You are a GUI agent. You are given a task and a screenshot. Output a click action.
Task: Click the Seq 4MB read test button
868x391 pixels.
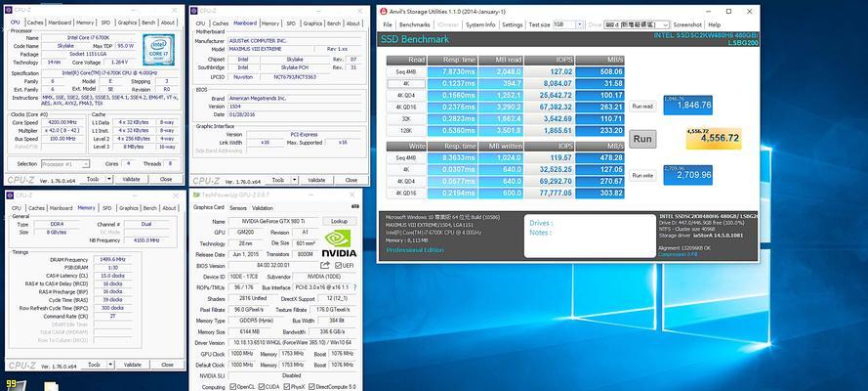(406, 71)
